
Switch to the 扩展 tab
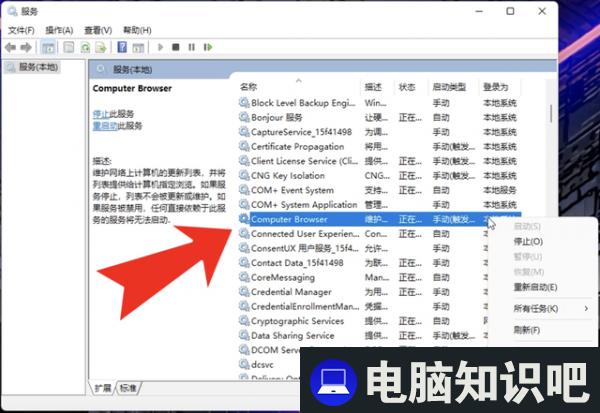(x=103, y=388)
